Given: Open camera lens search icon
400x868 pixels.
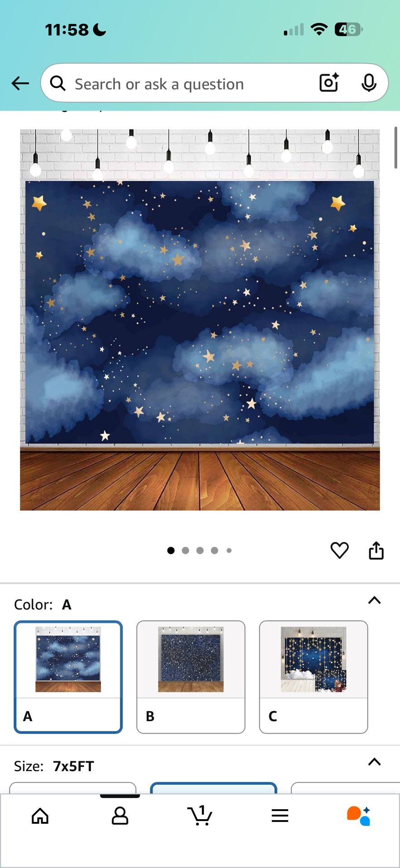Looking at the screenshot, I should coord(329,83).
